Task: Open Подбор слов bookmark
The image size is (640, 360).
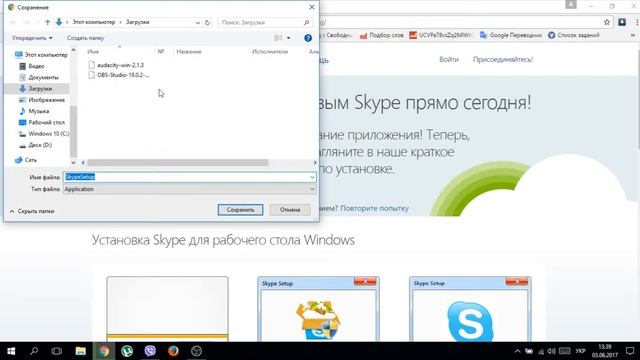Action: pyautogui.click(x=382, y=36)
